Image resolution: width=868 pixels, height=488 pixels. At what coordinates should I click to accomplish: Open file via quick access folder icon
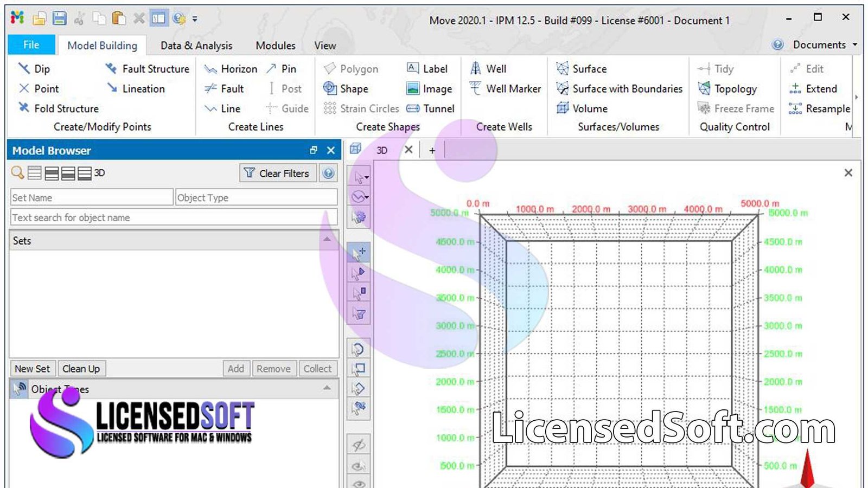coord(39,19)
